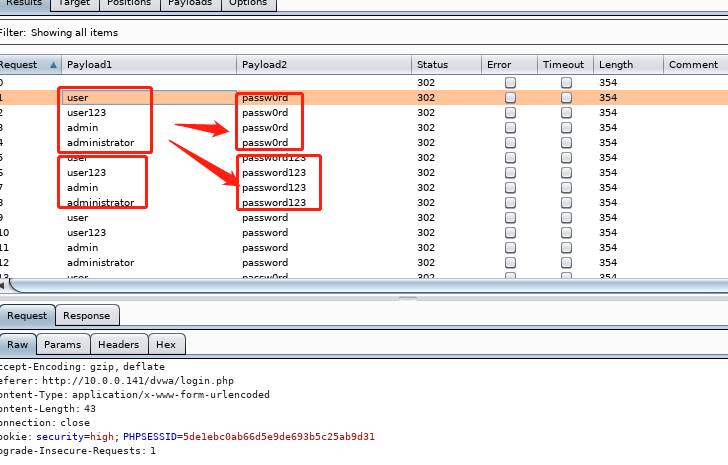
Task: Toggle Timeout checkbox for user123 / passw0rd row
Action: (x=566, y=113)
